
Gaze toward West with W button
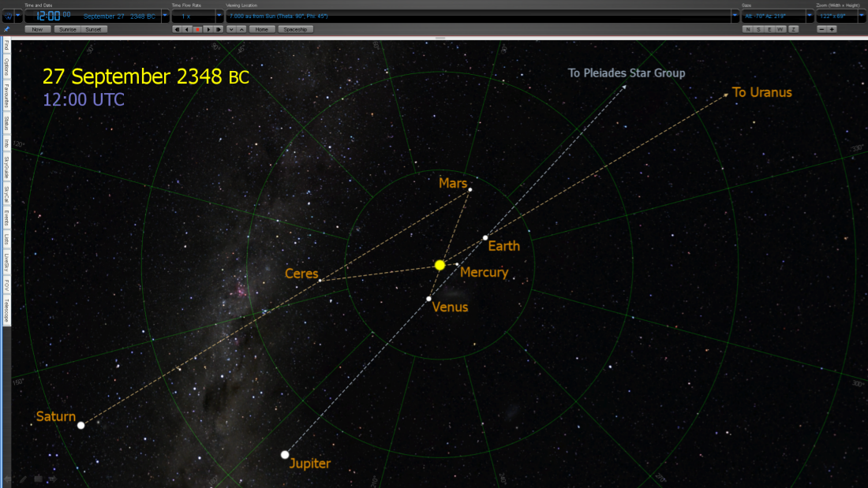pyautogui.click(x=780, y=29)
